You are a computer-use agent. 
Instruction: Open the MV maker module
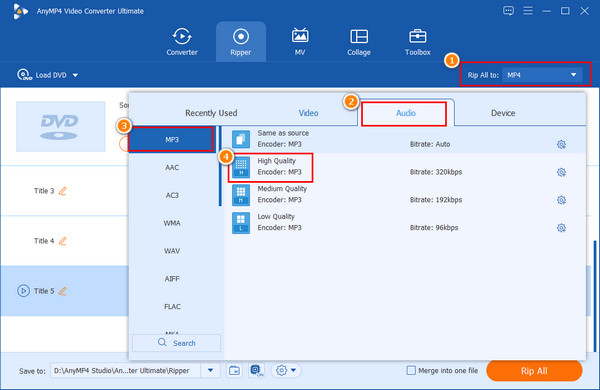coord(300,42)
